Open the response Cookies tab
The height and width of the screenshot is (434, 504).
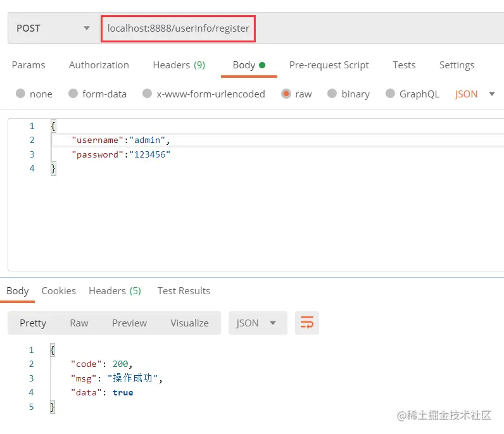point(58,291)
